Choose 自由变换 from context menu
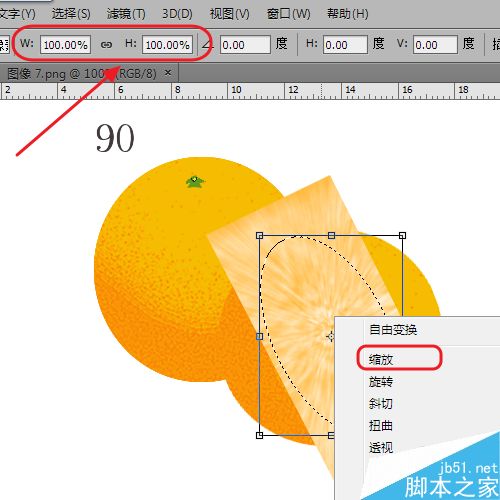This screenshot has height=500, width=500. (393, 330)
